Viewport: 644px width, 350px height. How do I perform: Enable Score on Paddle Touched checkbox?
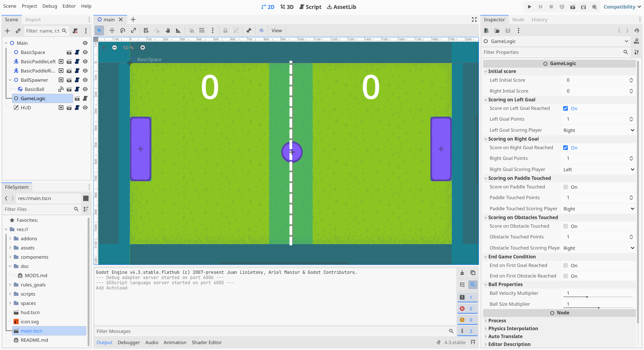pos(565,187)
